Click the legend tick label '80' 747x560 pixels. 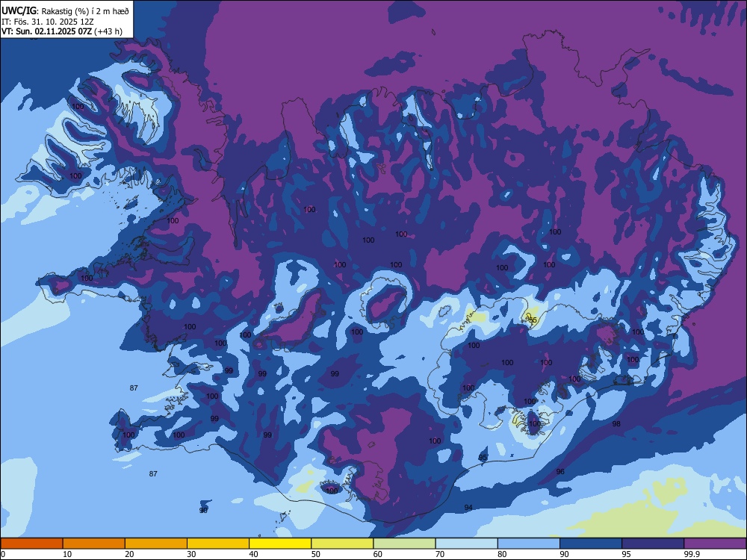[502, 554]
